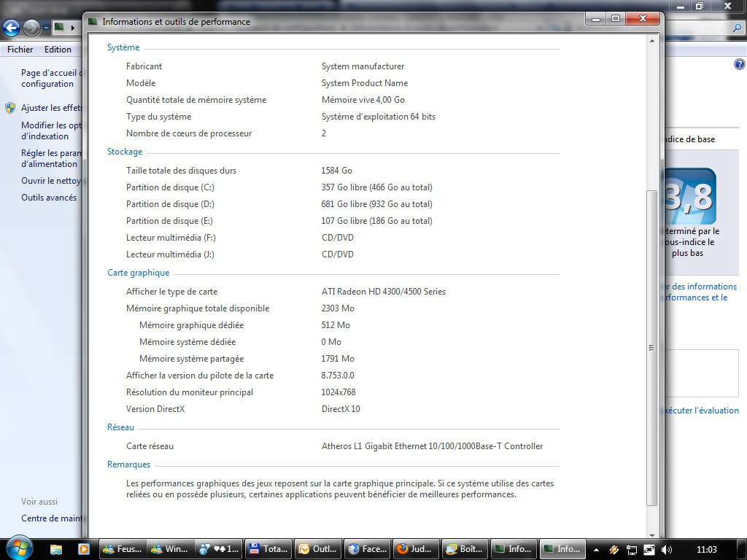The image size is (747, 560).
Task: Switch to first Info... taskbar button
Action: (x=514, y=549)
